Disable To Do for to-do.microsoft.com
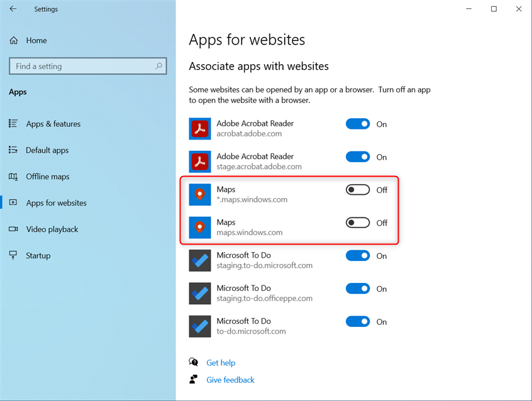The height and width of the screenshot is (401, 532). pos(358,321)
